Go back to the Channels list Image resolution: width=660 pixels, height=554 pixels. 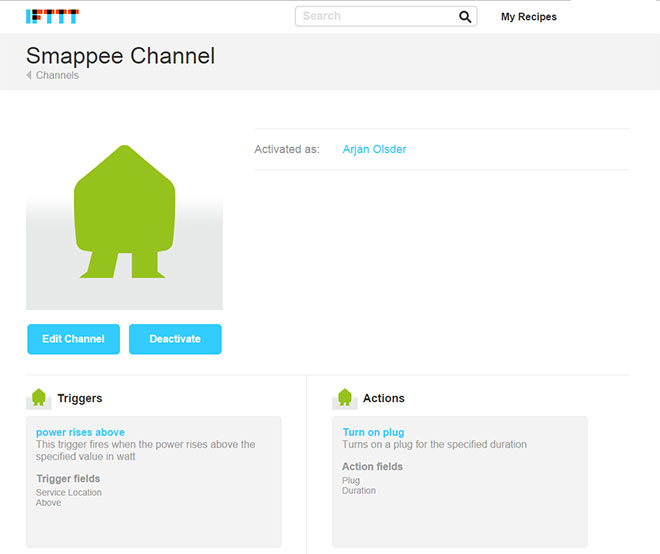click(57, 75)
